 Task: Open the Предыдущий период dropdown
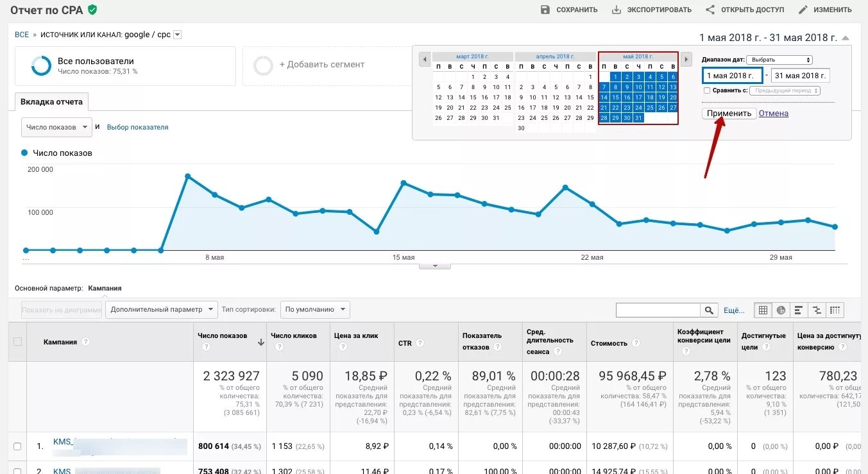click(x=785, y=91)
